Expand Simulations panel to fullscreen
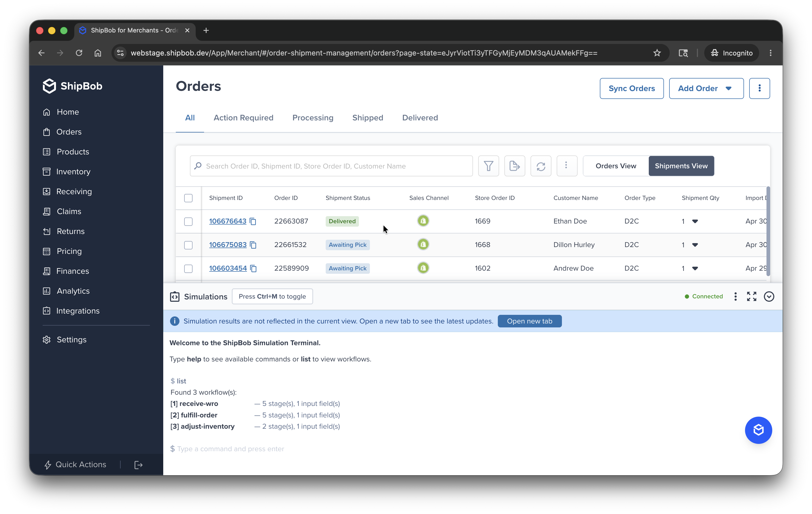Image resolution: width=812 pixels, height=514 pixels. tap(752, 297)
